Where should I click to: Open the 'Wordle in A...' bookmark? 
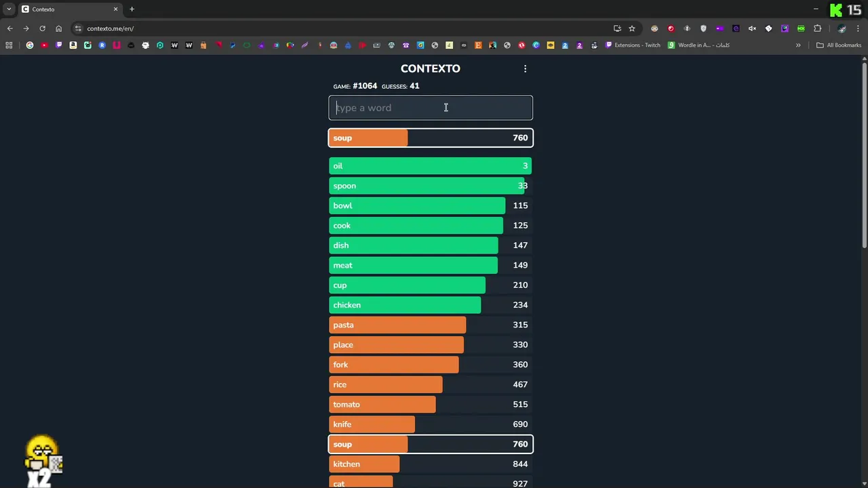tap(698, 45)
